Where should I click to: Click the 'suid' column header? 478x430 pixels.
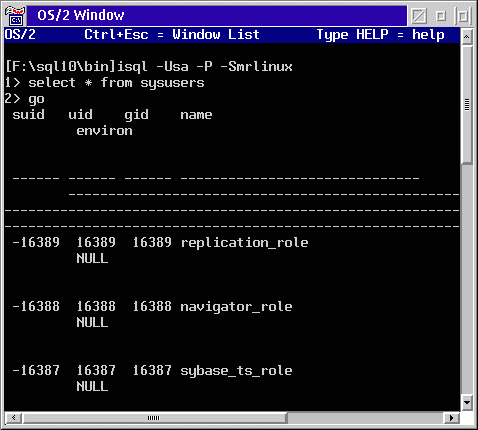coord(28,115)
